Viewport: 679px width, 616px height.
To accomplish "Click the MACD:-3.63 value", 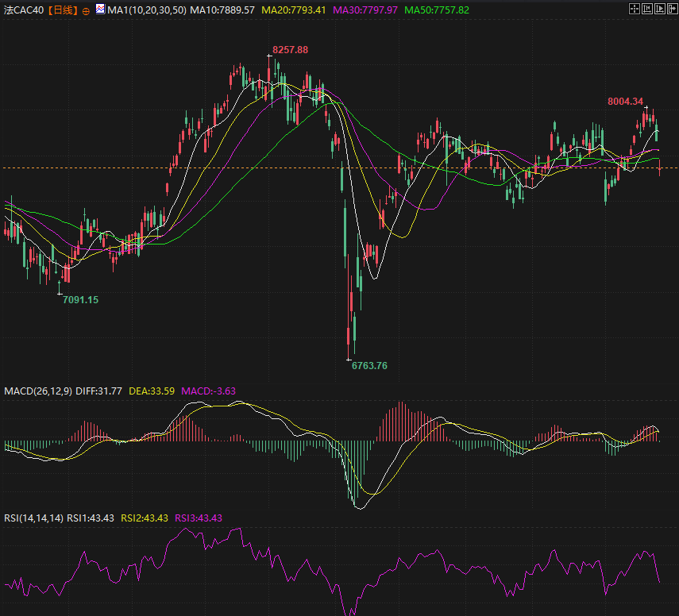I will 208,391.
